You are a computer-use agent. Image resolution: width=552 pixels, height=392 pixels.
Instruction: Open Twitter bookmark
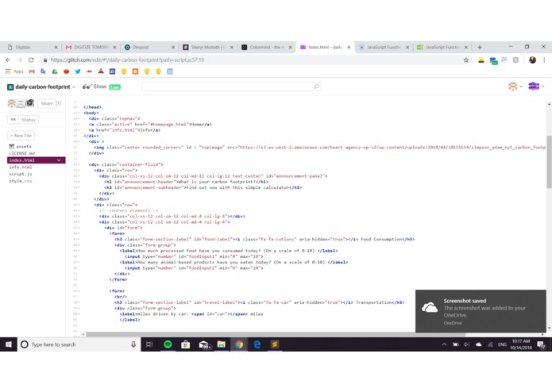click(78, 71)
